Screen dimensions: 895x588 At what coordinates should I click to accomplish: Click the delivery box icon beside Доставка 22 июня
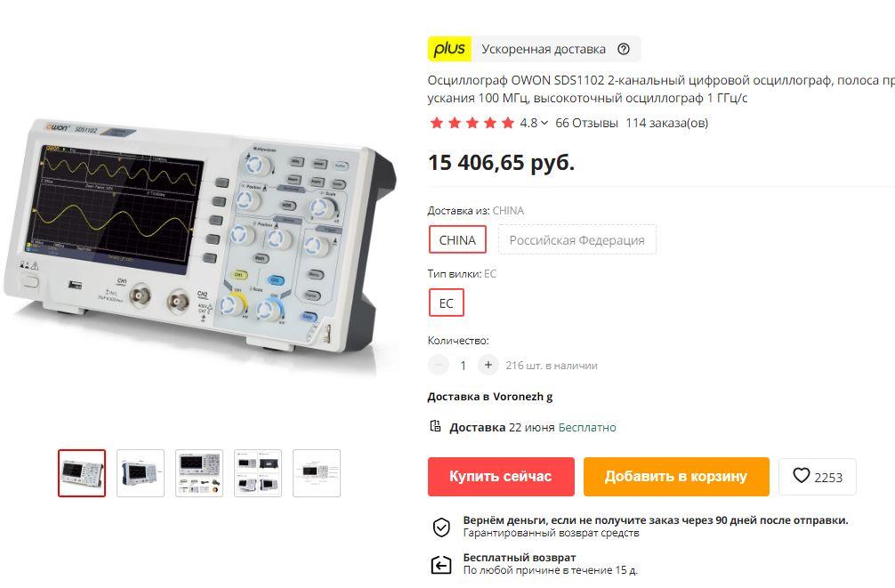435,426
